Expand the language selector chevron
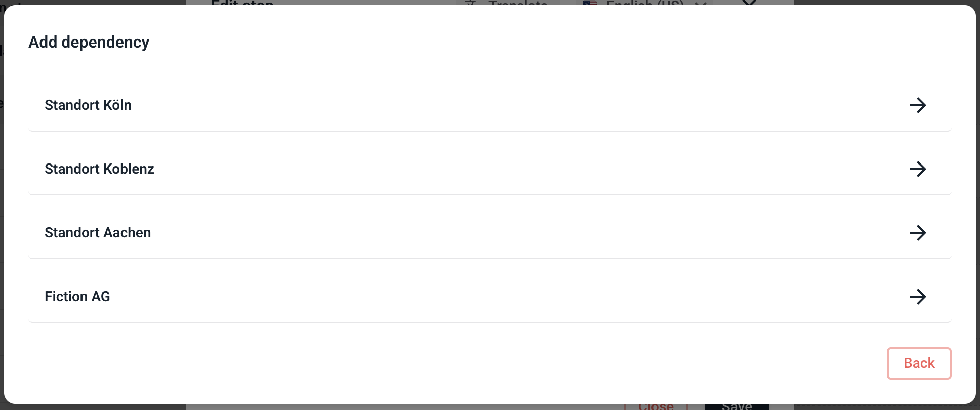The height and width of the screenshot is (410, 980). click(x=701, y=3)
